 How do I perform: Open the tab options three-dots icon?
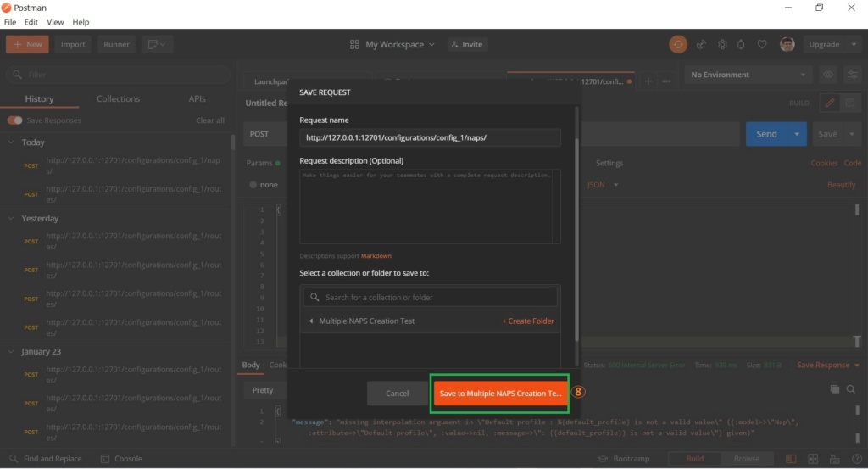point(666,81)
